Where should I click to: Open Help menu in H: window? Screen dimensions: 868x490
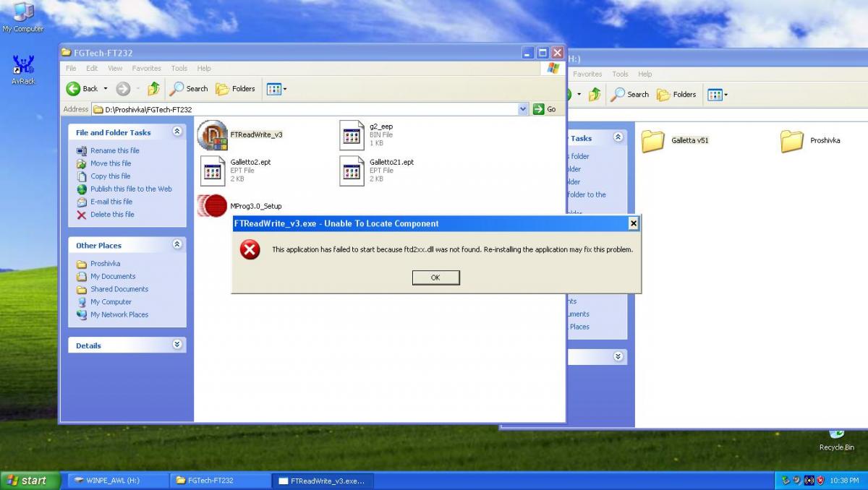pos(644,74)
